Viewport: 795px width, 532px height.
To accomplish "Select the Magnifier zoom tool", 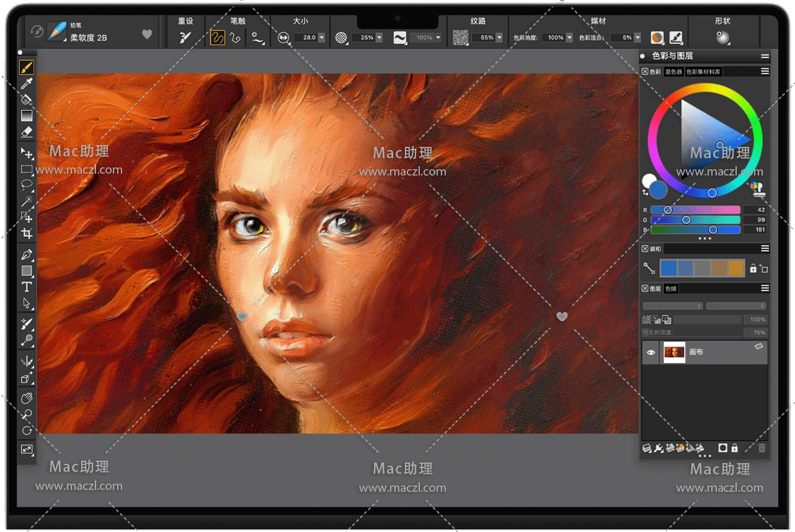I will coord(27,414).
